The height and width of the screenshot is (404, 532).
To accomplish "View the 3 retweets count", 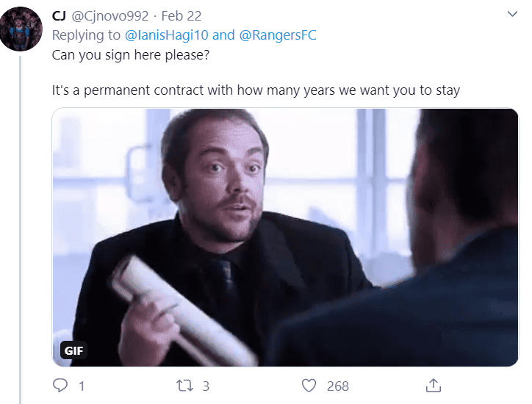I will (206, 386).
